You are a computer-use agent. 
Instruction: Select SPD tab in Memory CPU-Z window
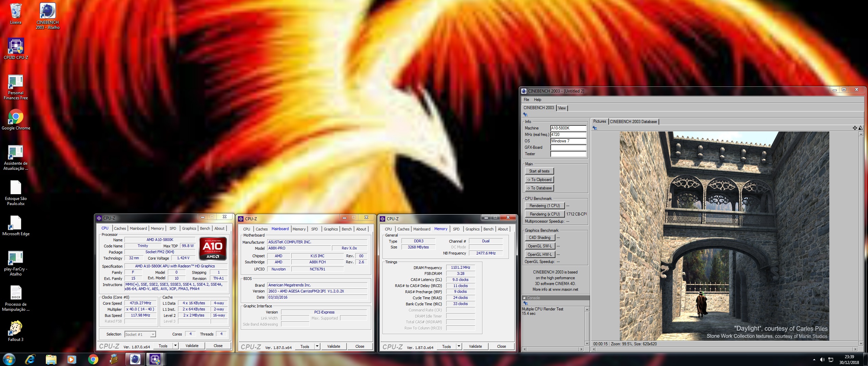(456, 229)
